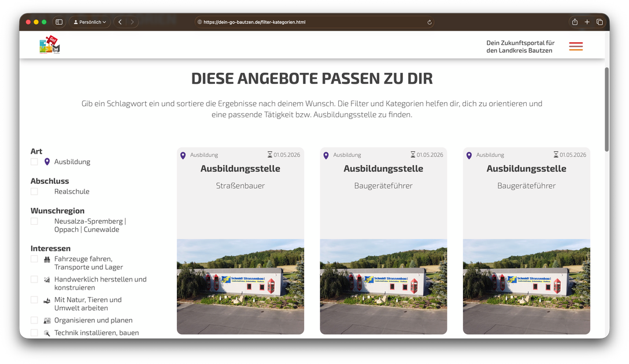Toggle the Organisieren und planen checkbox
Image resolution: width=629 pixels, height=364 pixels.
coord(34,320)
